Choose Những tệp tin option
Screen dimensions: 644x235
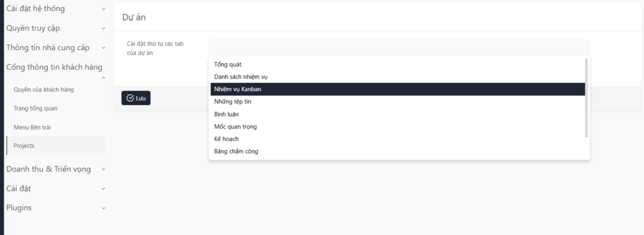[397, 102]
